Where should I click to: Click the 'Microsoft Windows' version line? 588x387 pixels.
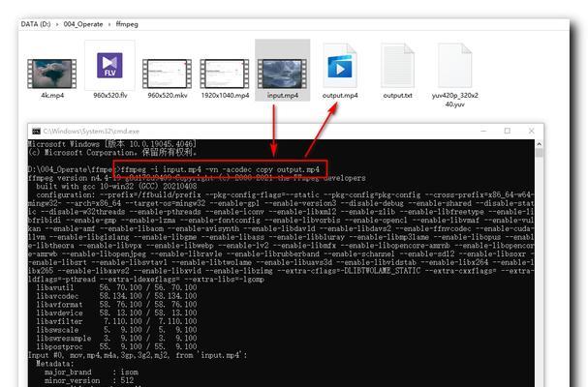pyautogui.click(x=111, y=144)
